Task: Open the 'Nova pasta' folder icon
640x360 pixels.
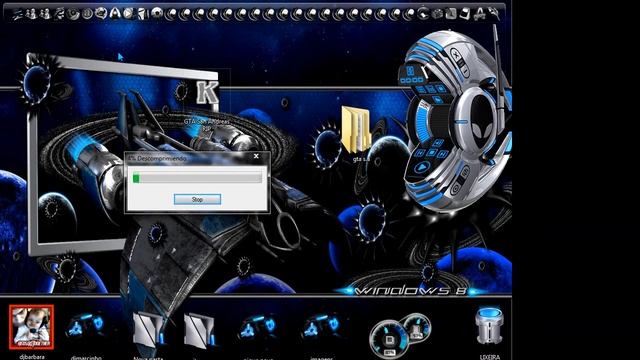Action: 149,329
